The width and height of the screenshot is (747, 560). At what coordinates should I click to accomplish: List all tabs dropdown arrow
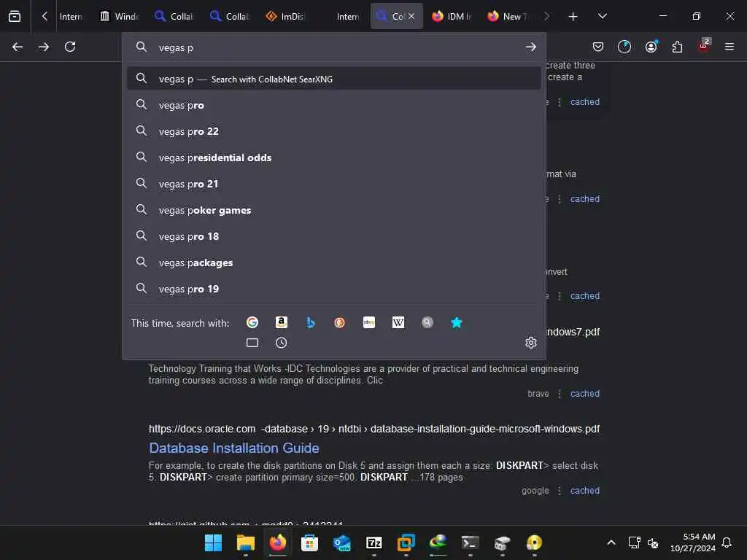603,16
